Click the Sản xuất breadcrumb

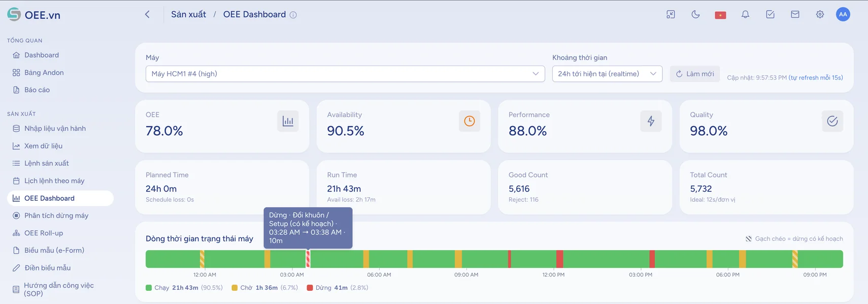[x=188, y=14]
